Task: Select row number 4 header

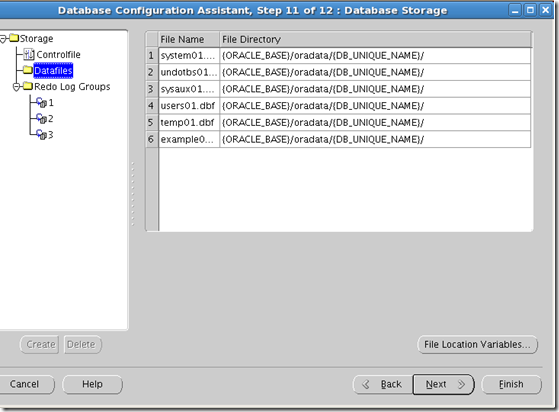Action: click(152, 106)
